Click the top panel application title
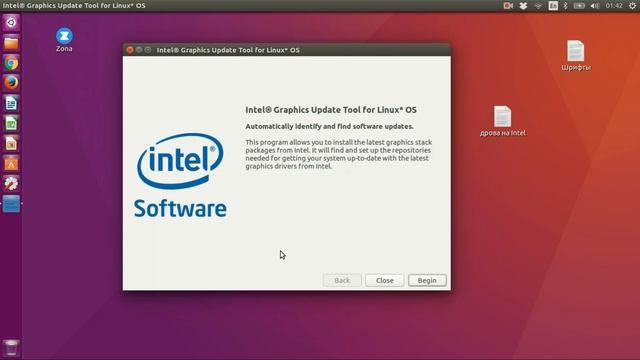This screenshot has width=640, height=360. 74,6
